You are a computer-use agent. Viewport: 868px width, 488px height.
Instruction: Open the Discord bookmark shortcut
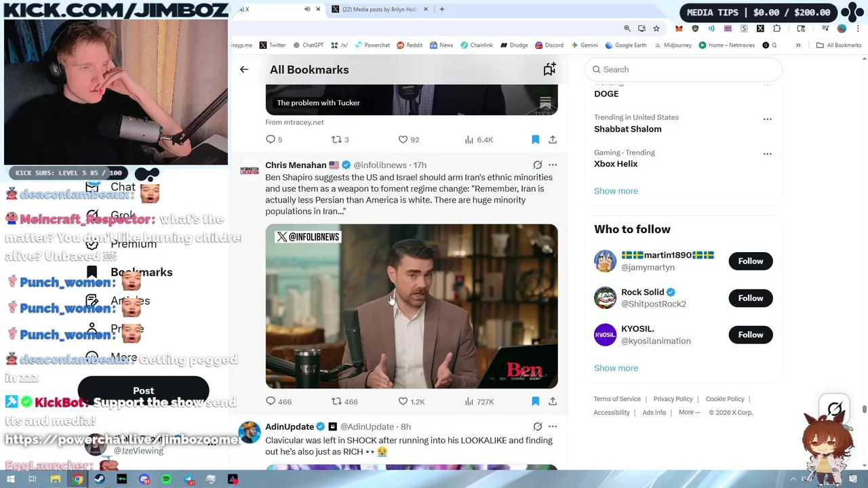click(x=549, y=45)
